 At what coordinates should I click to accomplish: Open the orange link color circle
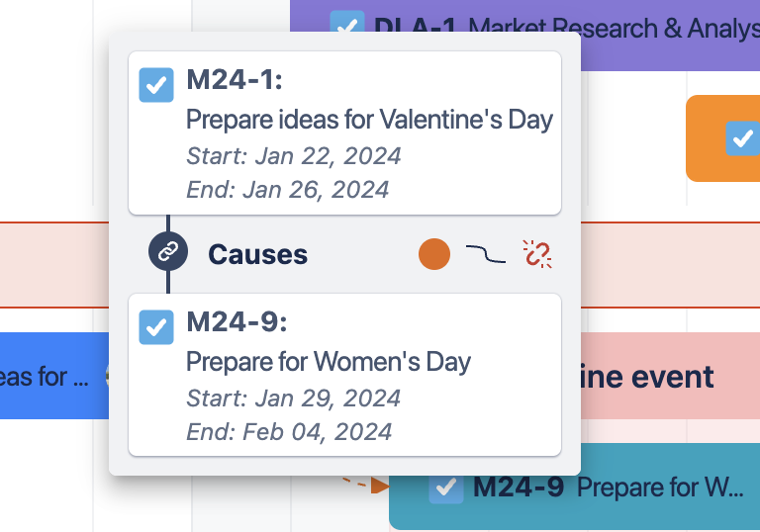click(x=434, y=254)
